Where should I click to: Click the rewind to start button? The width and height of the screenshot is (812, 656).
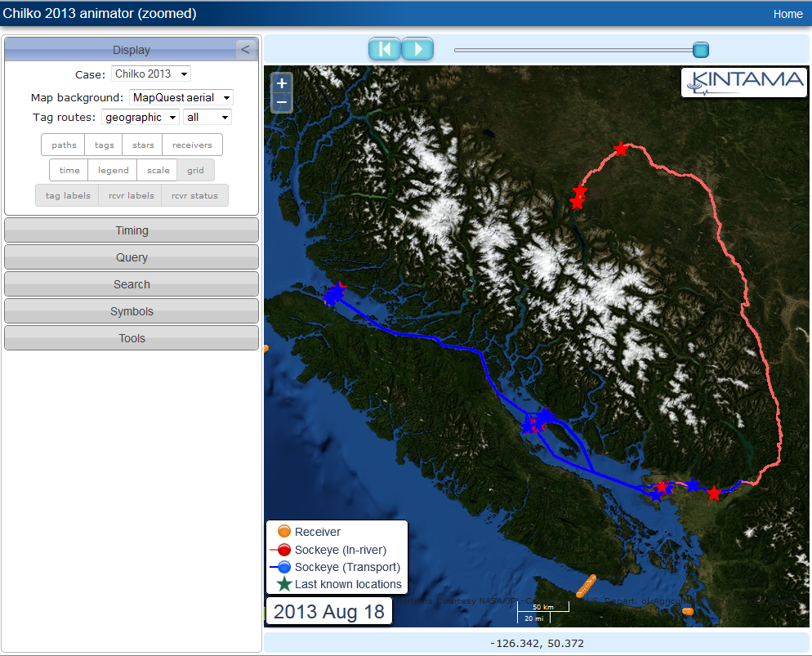385,49
